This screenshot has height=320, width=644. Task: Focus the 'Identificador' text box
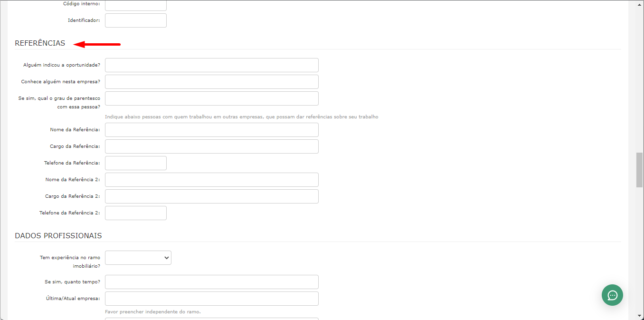click(x=136, y=20)
